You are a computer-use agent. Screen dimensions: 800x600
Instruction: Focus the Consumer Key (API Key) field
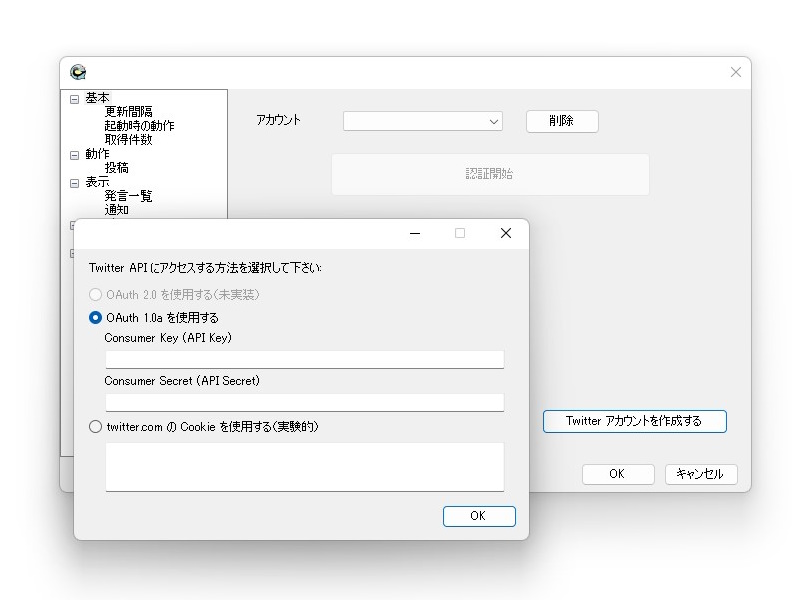(305, 359)
